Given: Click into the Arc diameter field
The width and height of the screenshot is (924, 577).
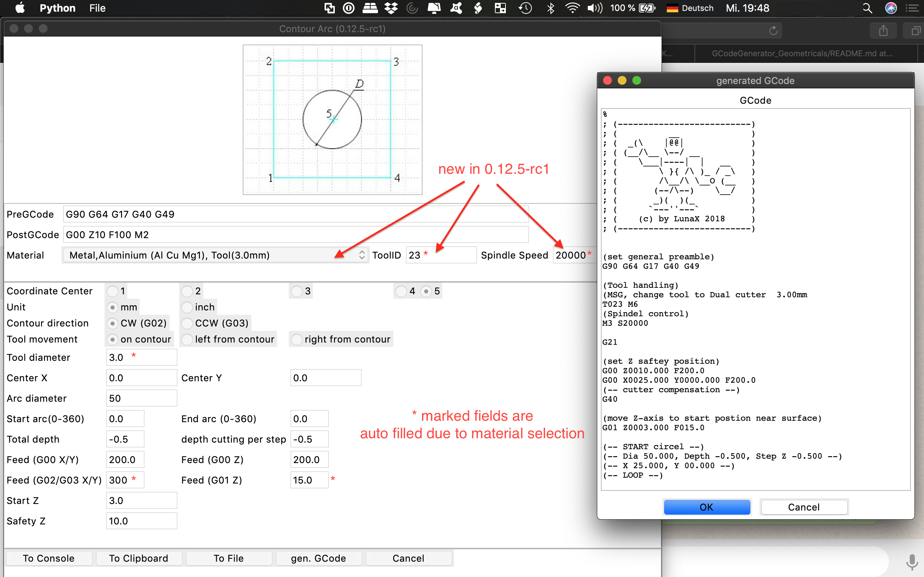Looking at the screenshot, I should click(x=141, y=398).
